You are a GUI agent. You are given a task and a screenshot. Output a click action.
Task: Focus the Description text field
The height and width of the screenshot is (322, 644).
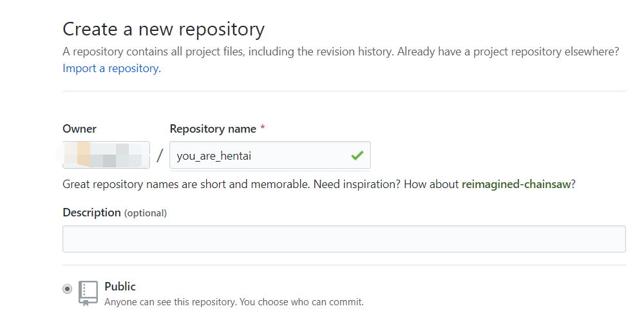344,239
